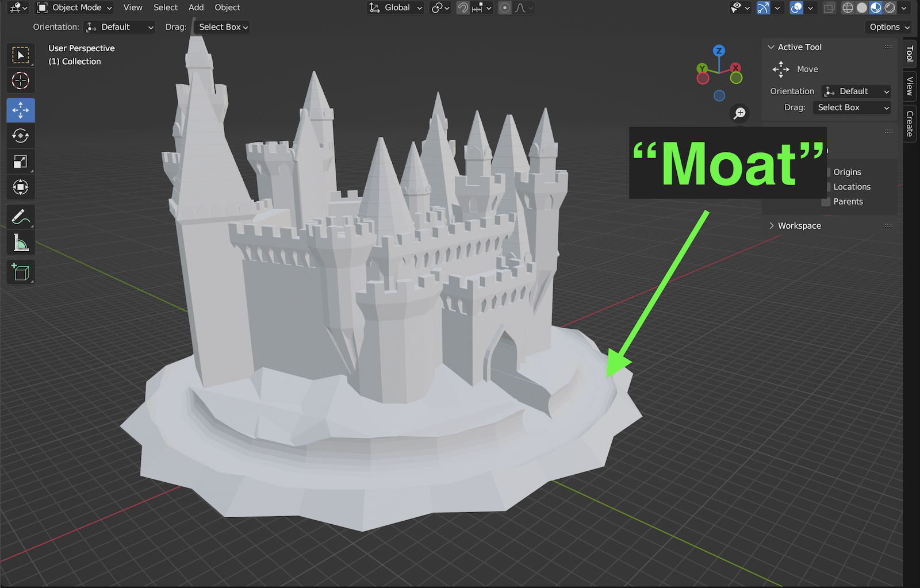Click the (1) Collection viewport text

[x=75, y=62]
